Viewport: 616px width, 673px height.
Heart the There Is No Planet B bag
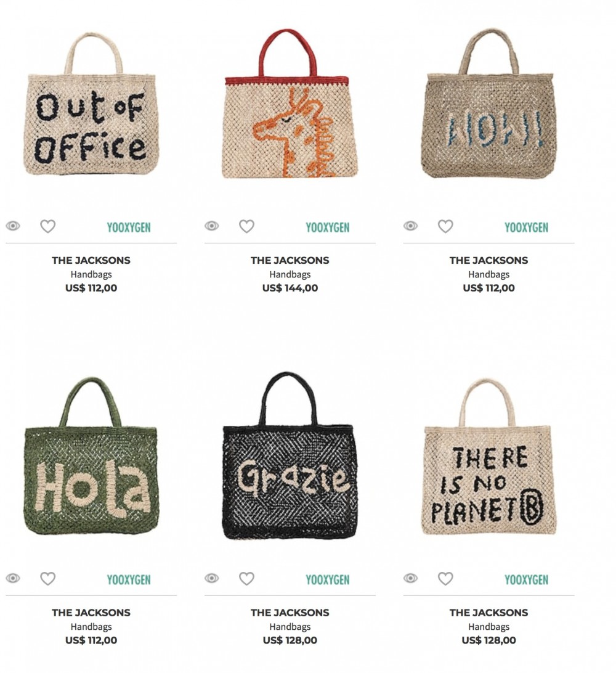445,579
